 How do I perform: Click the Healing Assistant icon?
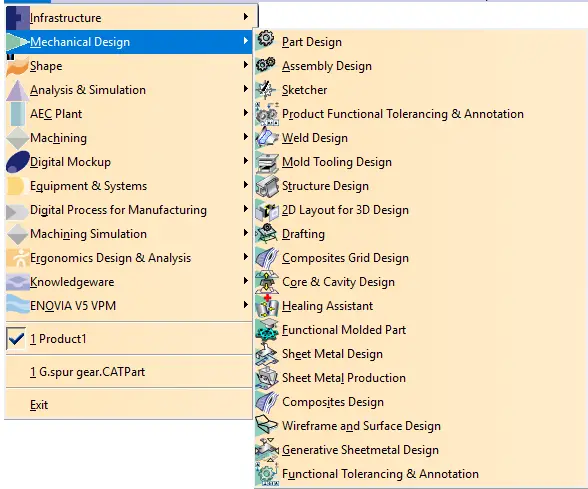(x=267, y=306)
